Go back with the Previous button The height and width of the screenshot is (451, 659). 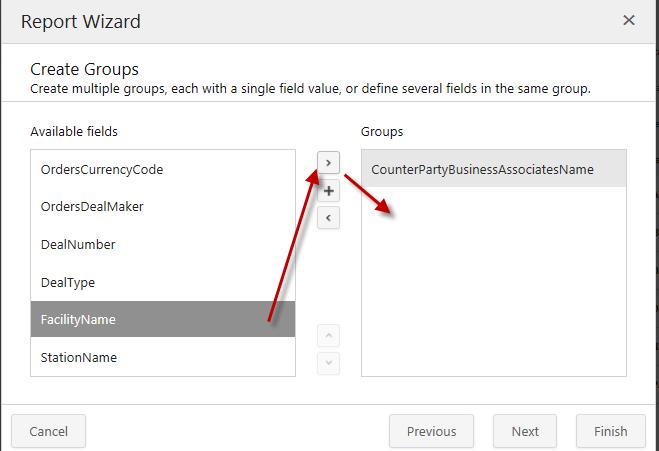pyautogui.click(x=431, y=432)
